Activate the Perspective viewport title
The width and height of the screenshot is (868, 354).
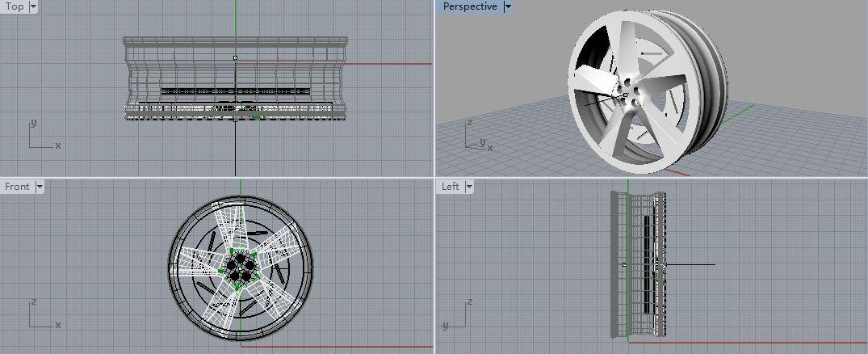(x=470, y=6)
